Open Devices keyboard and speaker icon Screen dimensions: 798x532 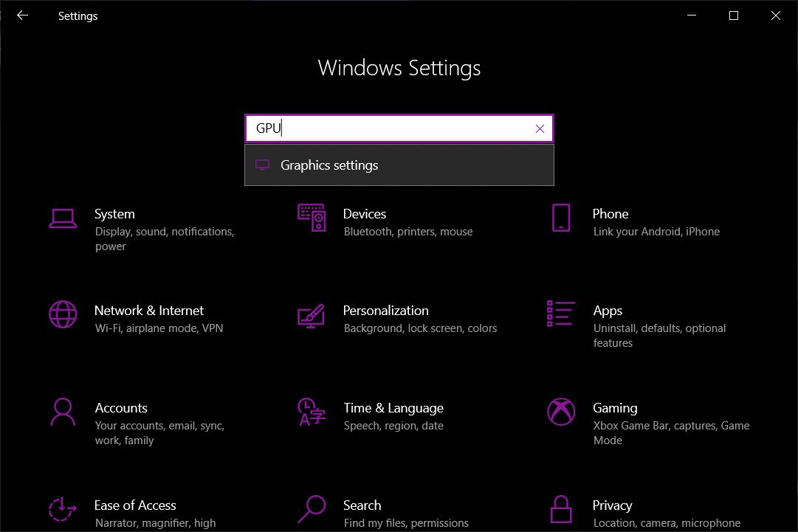pyautogui.click(x=312, y=218)
